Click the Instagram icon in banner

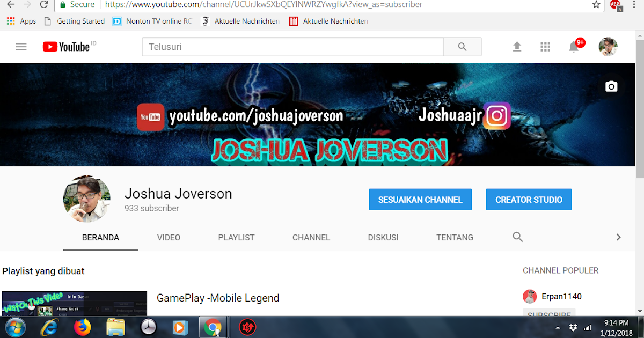pyautogui.click(x=497, y=116)
